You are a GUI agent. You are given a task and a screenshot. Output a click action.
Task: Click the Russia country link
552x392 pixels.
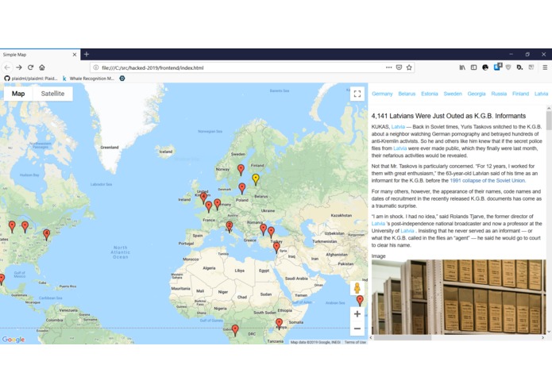click(499, 94)
